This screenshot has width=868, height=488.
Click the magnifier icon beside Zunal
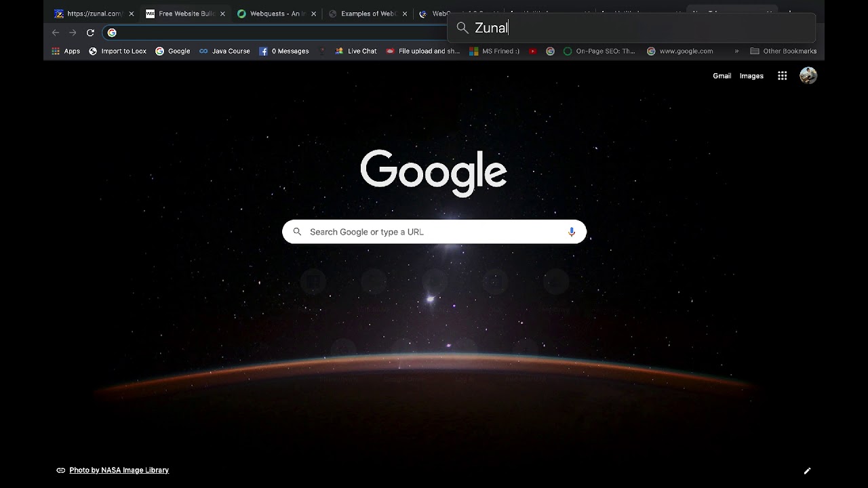pyautogui.click(x=462, y=28)
